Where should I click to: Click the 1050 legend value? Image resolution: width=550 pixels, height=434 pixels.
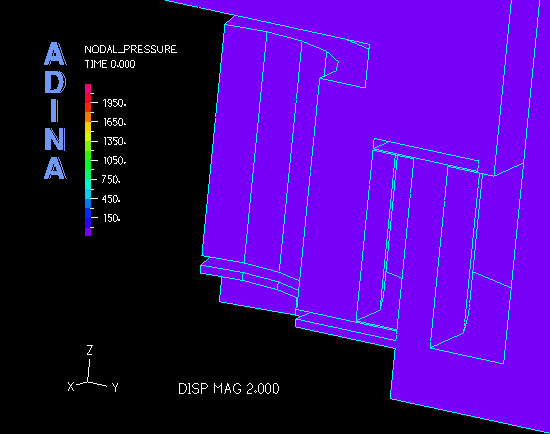point(114,161)
